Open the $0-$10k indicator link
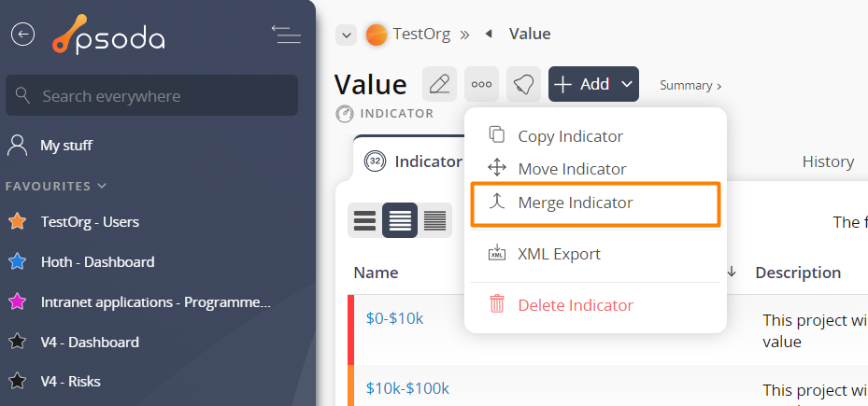This screenshot has height=406, width=868. coord(394,318)
